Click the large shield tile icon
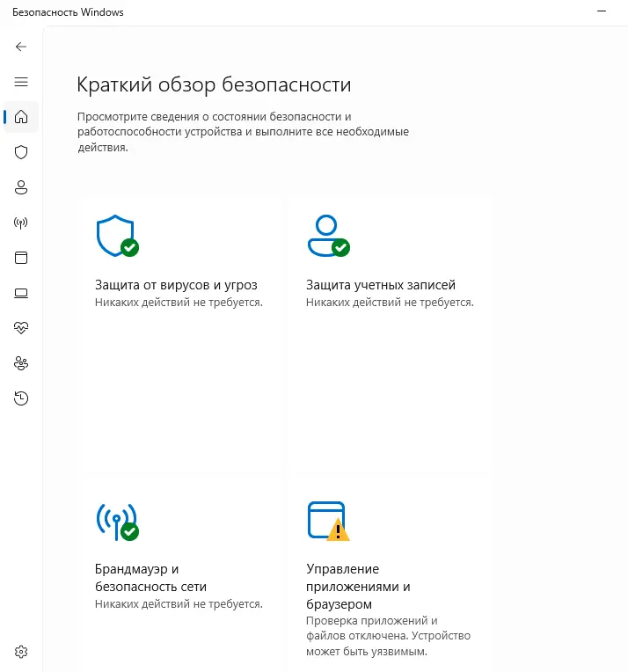 [115, 236]
